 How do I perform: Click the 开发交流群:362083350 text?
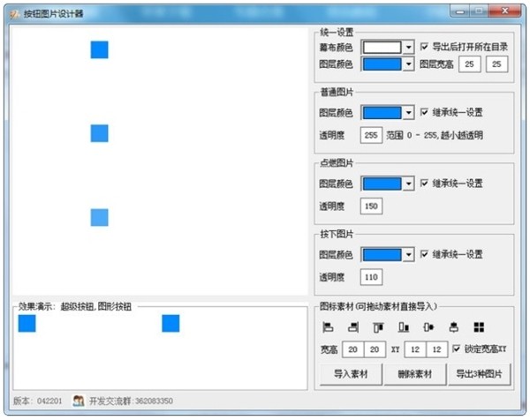click(x=131, y=401)
